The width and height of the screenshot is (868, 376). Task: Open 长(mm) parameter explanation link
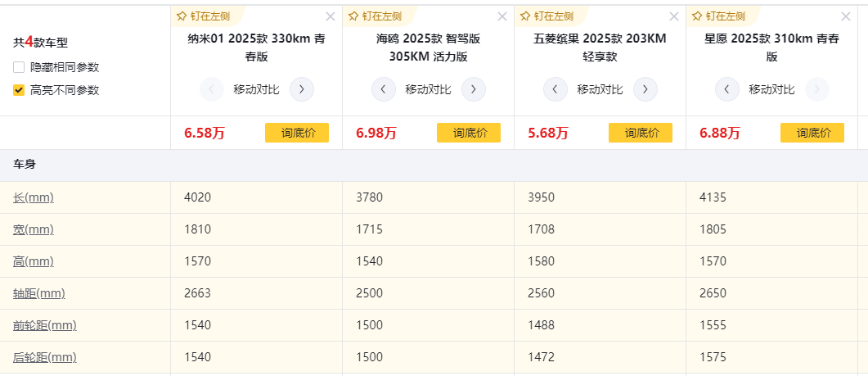(x=34, y=197)
